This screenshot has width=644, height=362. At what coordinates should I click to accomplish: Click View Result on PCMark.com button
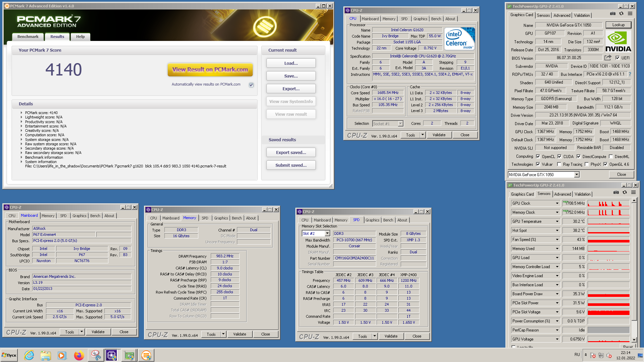210,69
